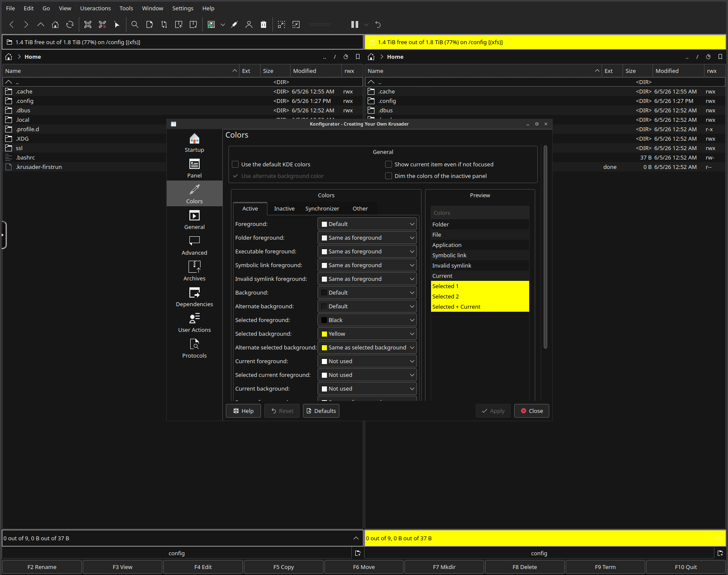Image resolution: width=728 pixels, height=575 pixels.
Task: Open the Selected background Yellow dropdown
Action: click(x=367, y=334)
